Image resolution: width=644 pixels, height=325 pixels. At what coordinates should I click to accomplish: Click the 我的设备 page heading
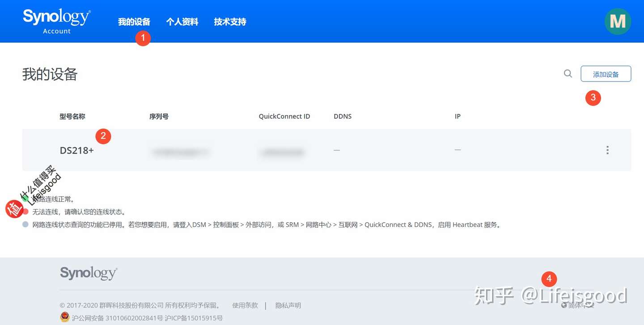click(x=50, y=74)
